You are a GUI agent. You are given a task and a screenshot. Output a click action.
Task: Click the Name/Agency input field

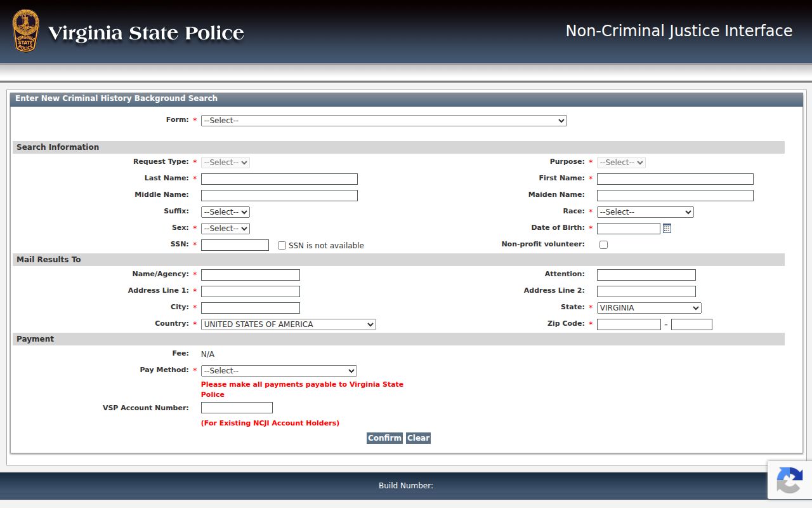click(251, 275)
